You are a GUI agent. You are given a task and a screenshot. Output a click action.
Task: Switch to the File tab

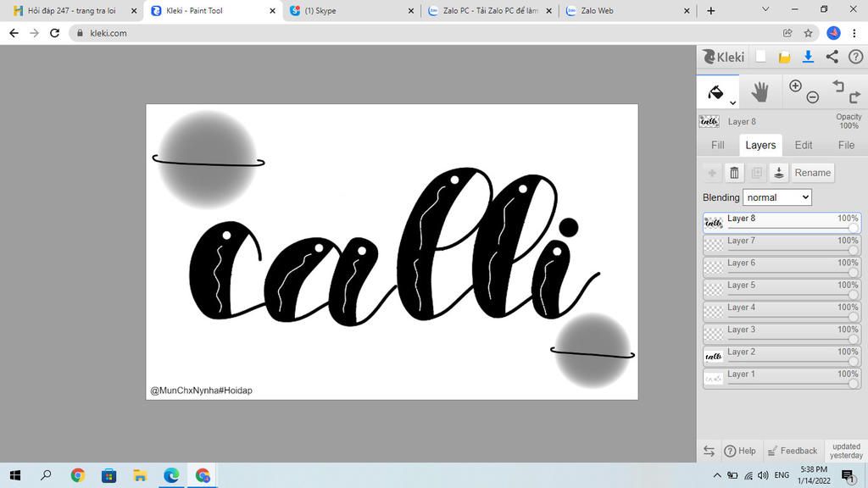click(846, 145)
